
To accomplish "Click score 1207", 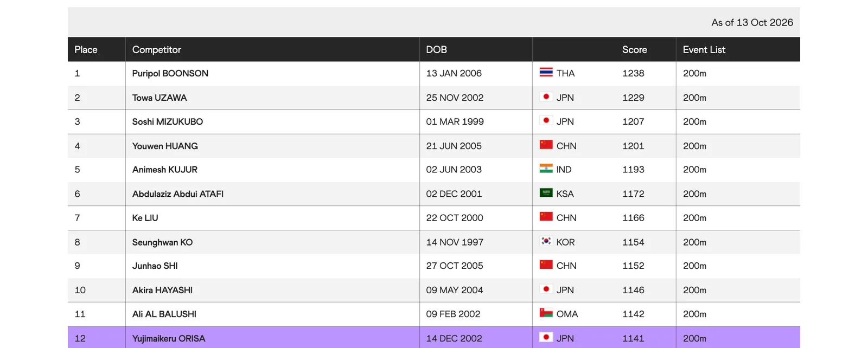I will pos(633,121).
